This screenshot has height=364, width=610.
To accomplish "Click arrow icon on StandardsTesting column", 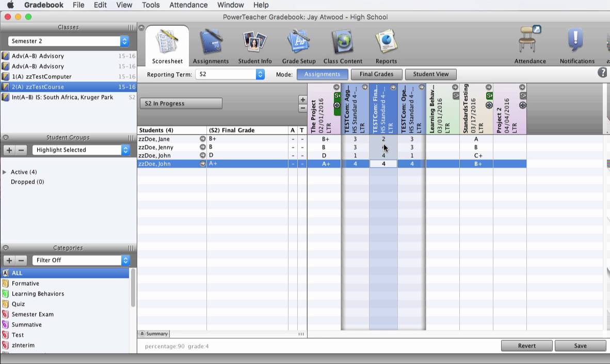I will (489, 88).
